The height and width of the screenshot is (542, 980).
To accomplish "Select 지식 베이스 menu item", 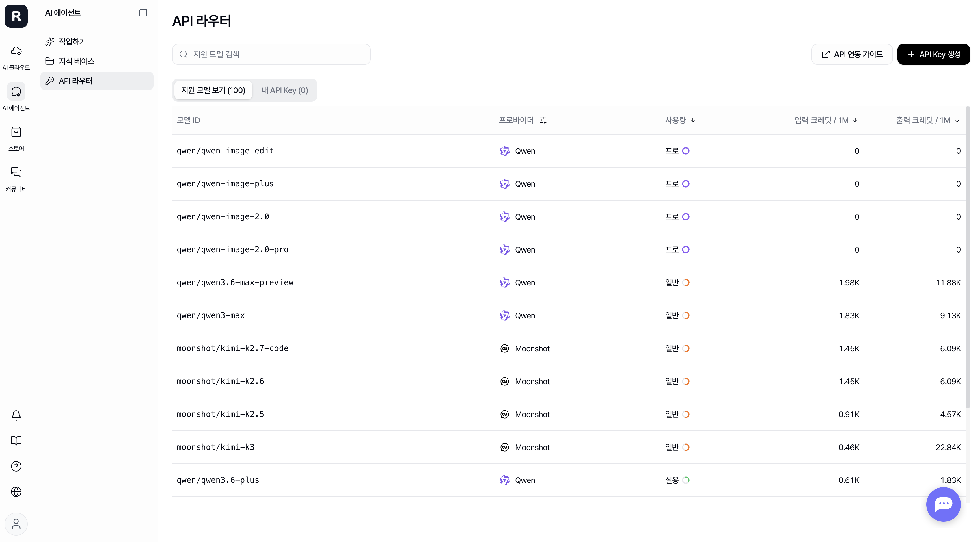I will pos(97,61).
